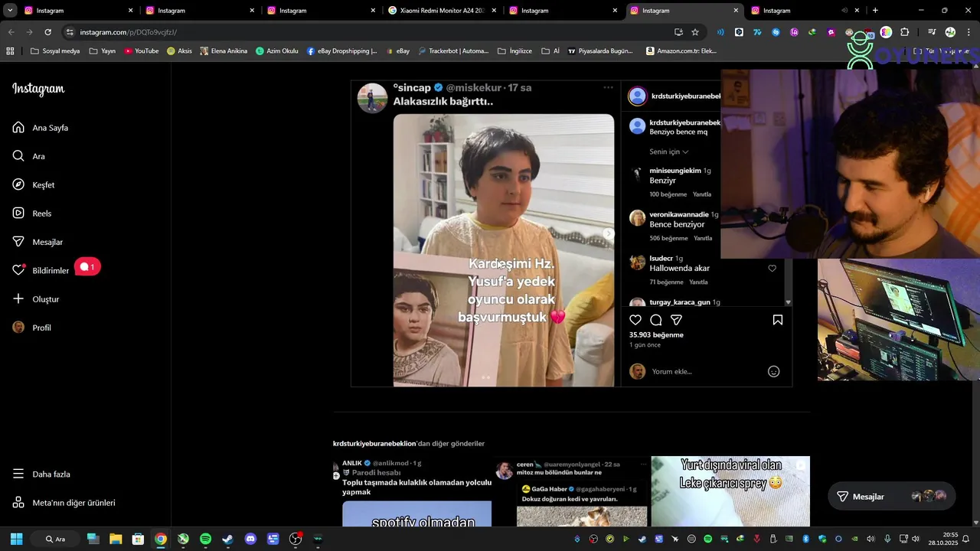Image resolution: width=980 pixels, height=551 pixels.
Task: Open the floating Mesajlar panel
Action: tap(891, 497)
